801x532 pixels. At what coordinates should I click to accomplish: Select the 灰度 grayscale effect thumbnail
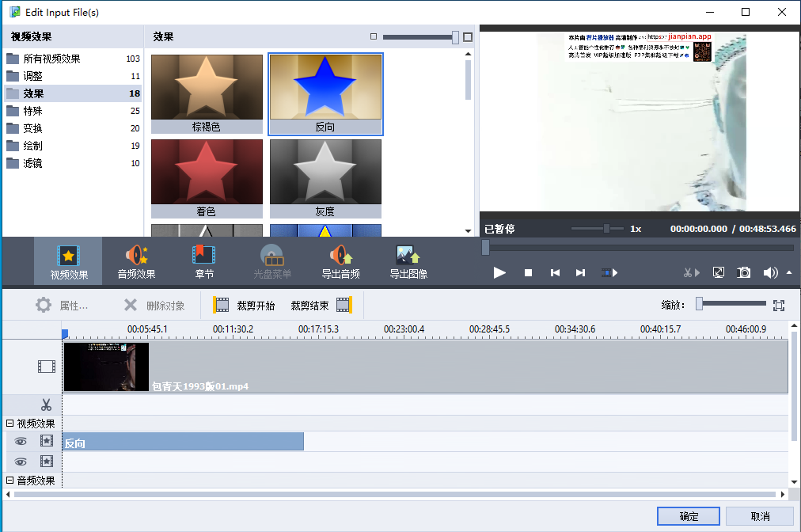tap(325, 170)
